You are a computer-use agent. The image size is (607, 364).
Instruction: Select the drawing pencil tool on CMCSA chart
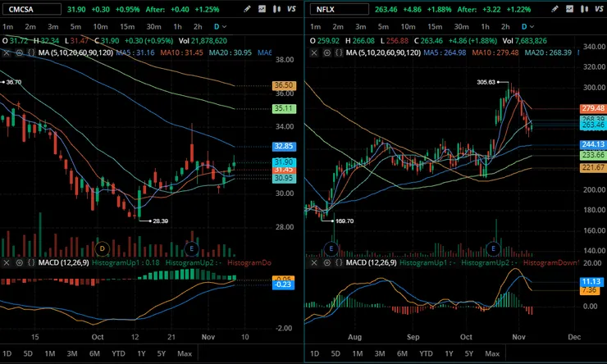pos(247,9)
